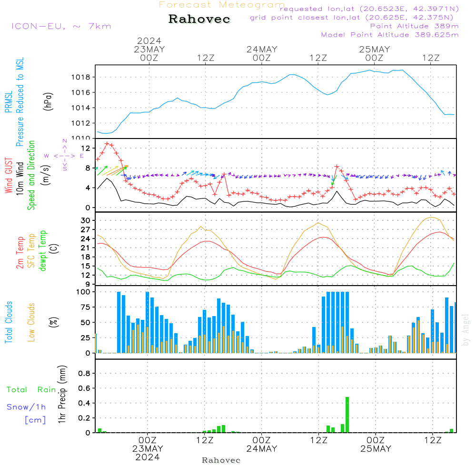476x476 pixels.
Task: Click the 'Model Point Altitude 389.625m' text
Action: click(x=390, y=35)
